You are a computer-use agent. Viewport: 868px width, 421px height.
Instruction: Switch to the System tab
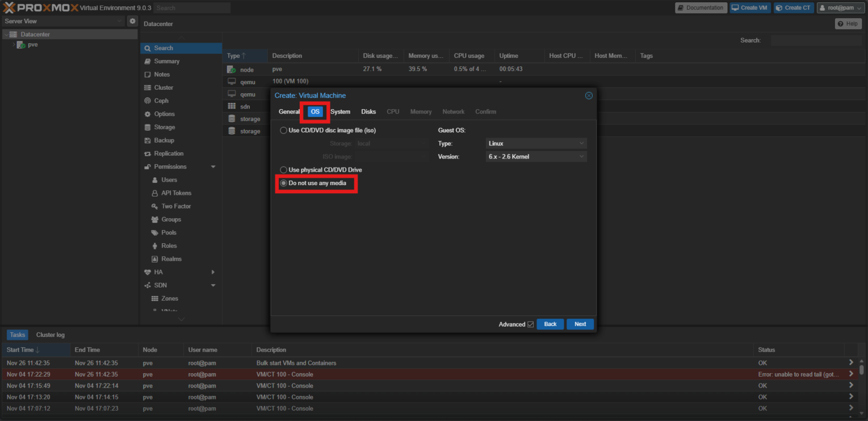pyautogui.click(x=340, y=112)
